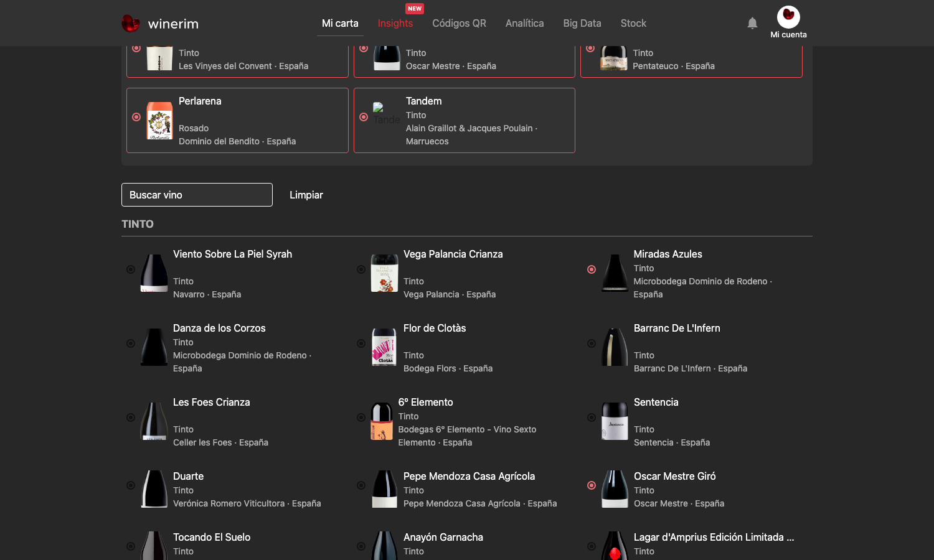Deselect the Tandem radio button

[x=364, y=117]
